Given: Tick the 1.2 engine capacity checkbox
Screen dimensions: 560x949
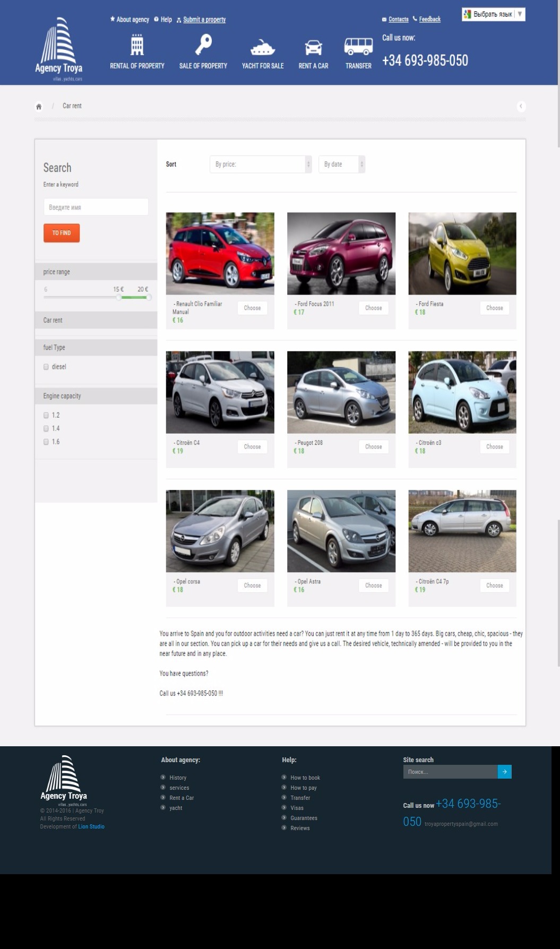Looking at the screenshot, I should pos(46,415).
